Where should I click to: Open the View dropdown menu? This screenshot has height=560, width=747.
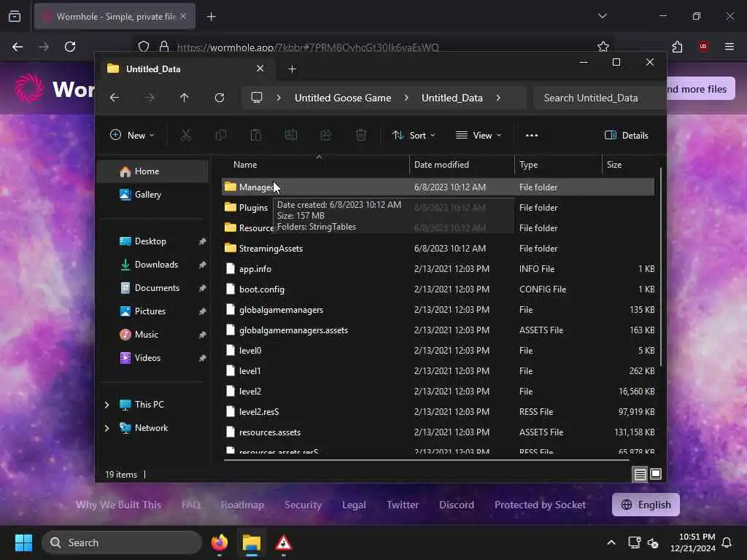coord(479,135)
